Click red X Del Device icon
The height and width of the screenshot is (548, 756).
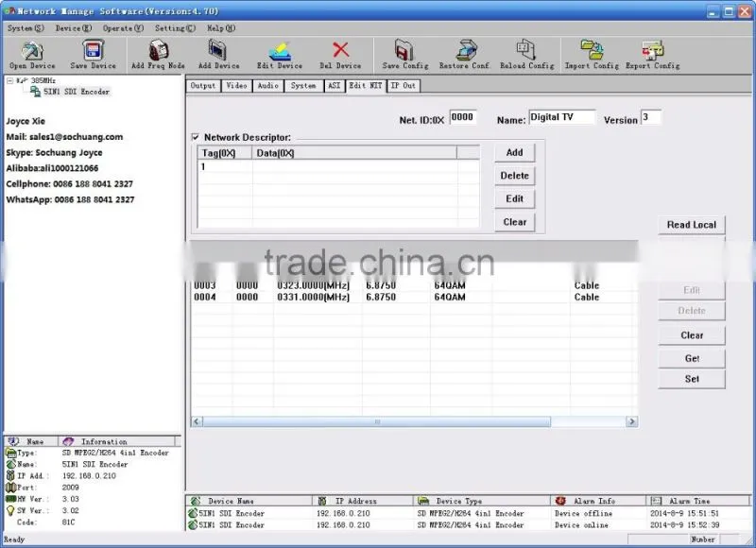click(340, 50)
